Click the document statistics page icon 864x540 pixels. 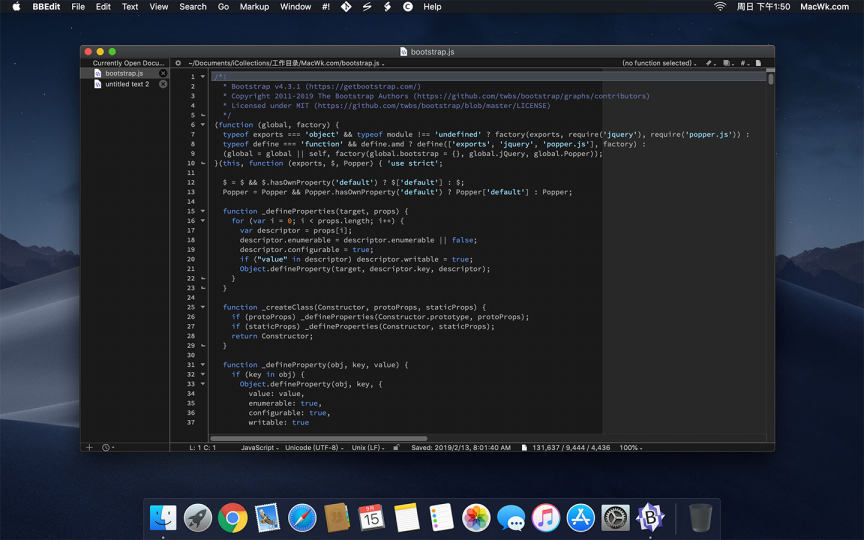[x=524, y=447]
